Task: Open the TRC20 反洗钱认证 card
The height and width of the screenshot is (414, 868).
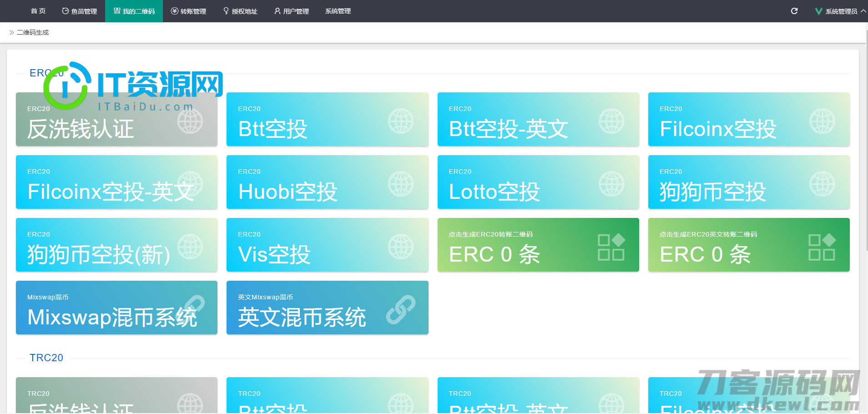Action: (x=116, y=395)
